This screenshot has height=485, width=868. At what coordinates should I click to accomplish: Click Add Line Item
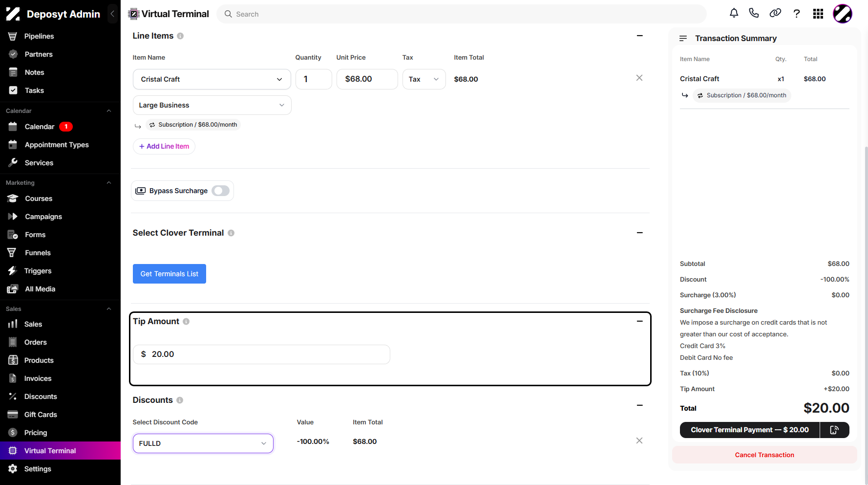pos(164,146)
